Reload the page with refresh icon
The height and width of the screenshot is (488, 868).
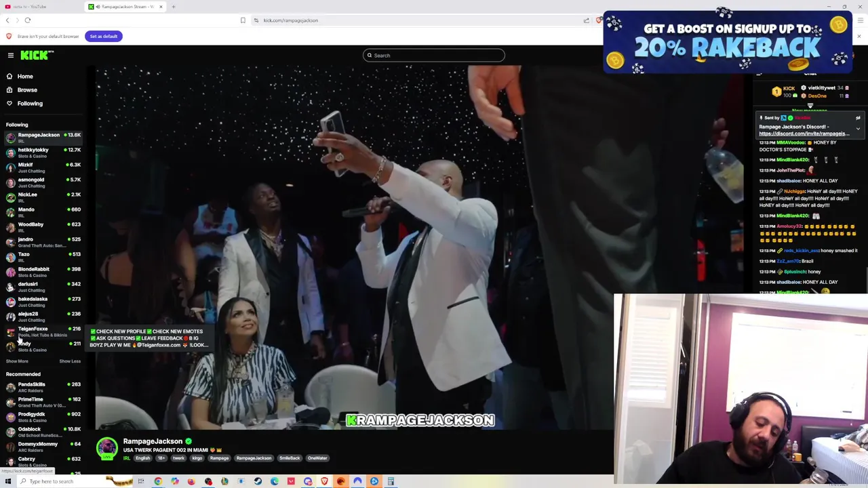tap(28, 20)
